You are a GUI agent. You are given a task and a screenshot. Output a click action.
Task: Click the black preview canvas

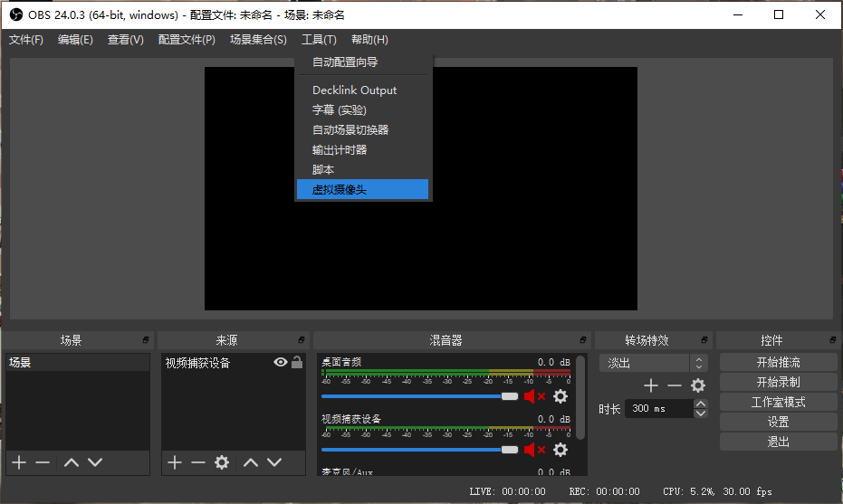click(x=421, y=188)
